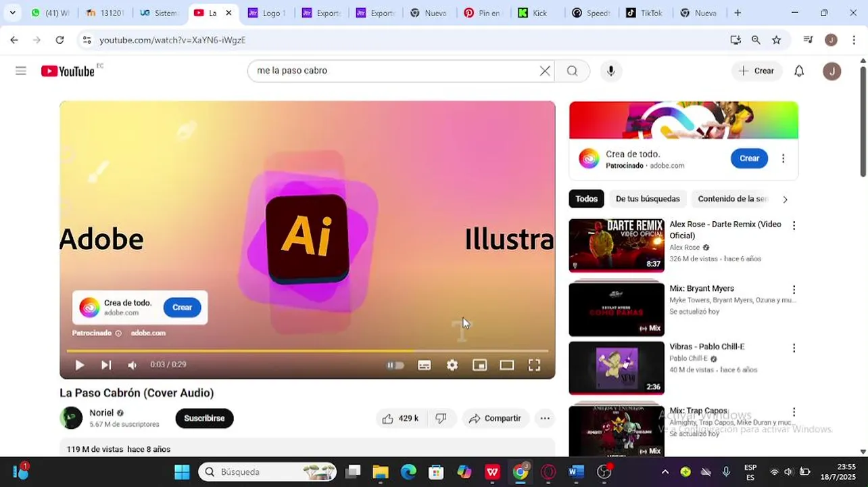Show hidden system tray icons

pyautogui.click(x=665, y=471)
